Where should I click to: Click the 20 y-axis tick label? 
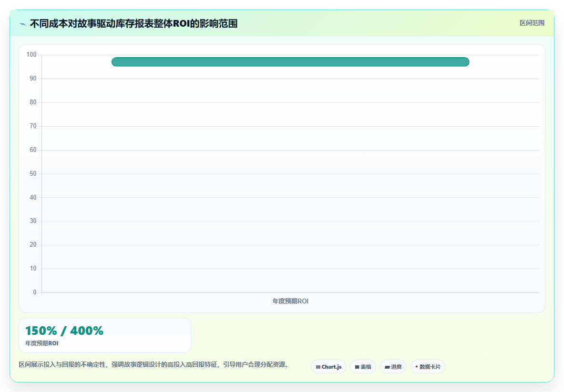33,245
